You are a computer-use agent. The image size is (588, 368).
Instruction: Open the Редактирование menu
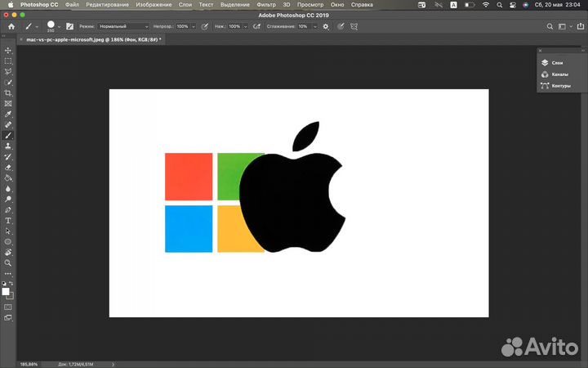[107, 5]
